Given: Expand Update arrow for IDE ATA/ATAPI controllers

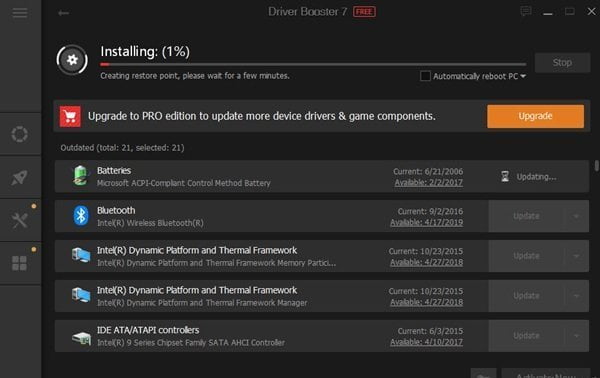Looking at the screenshot, I should point(576,336).
